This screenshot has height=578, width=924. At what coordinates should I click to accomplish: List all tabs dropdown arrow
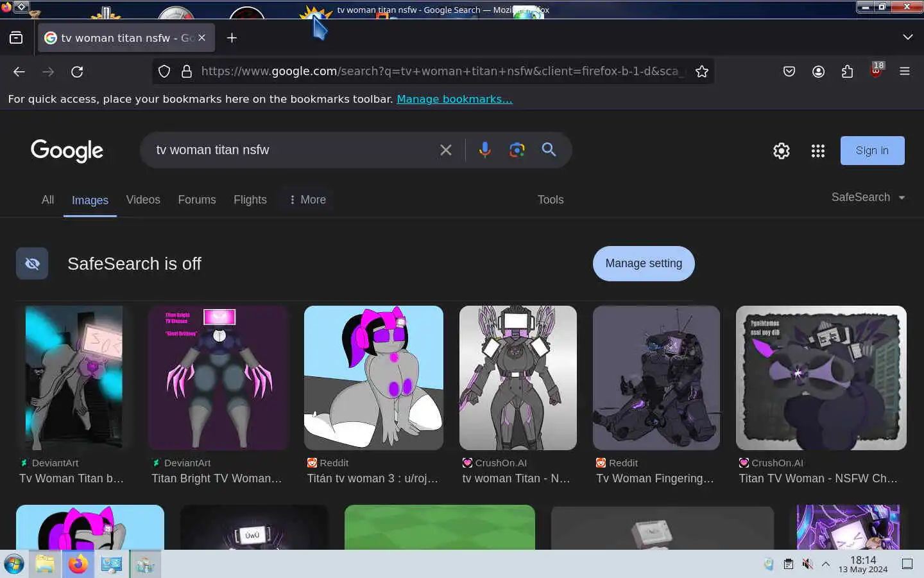pyautogui.click(x=907, y=37)
